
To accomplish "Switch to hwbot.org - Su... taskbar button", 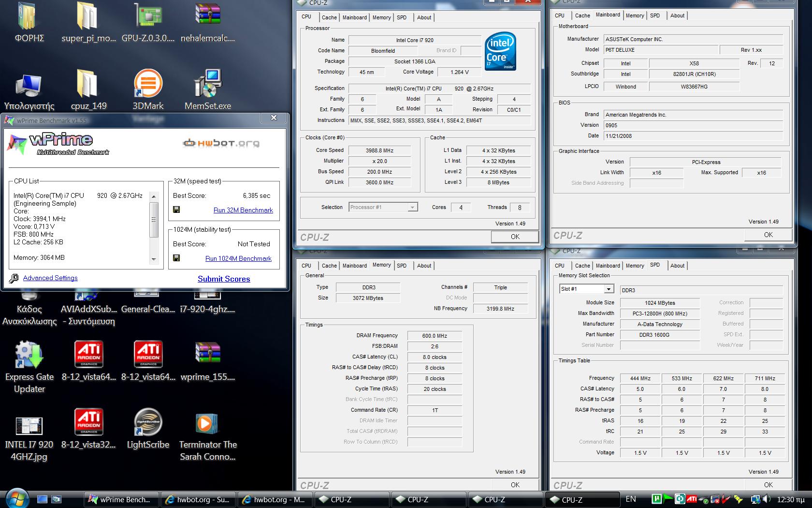I will [x=198, y=499].
